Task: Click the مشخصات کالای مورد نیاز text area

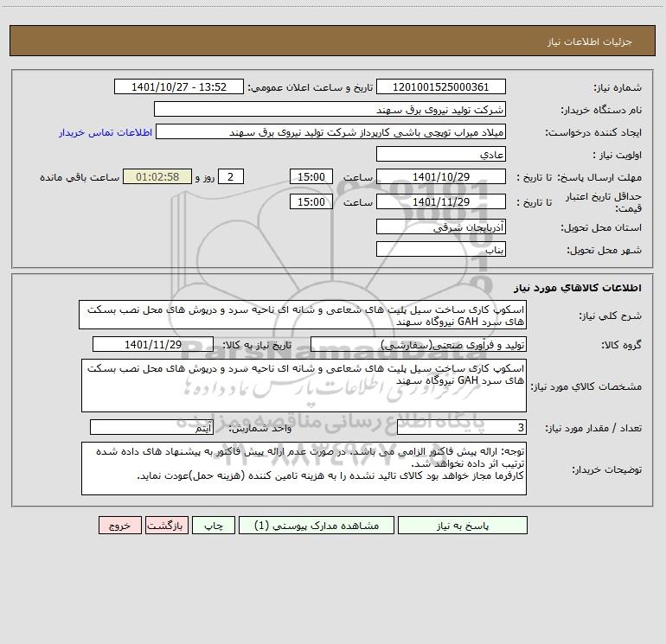Action: pyautogui.click(x=304, y=386)
